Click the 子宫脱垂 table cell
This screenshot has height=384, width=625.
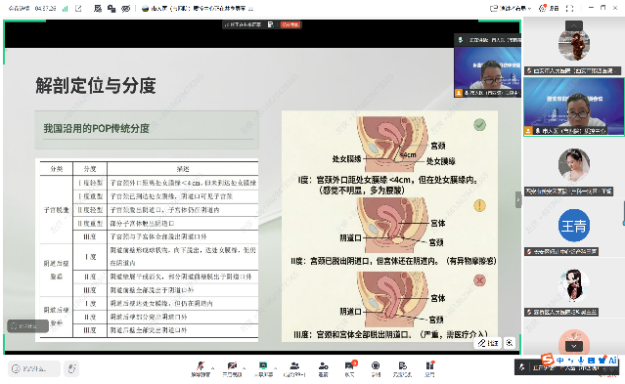click(56, 210)
